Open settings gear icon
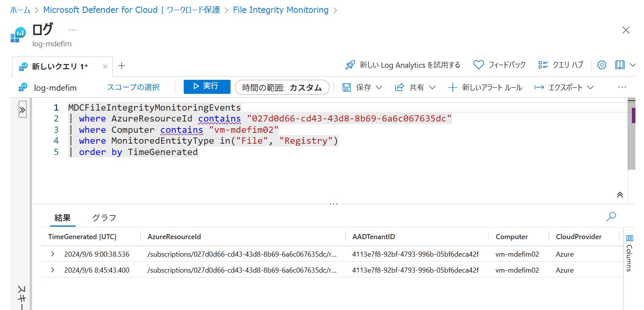The image size is (644, 310). tap(602, 65)
